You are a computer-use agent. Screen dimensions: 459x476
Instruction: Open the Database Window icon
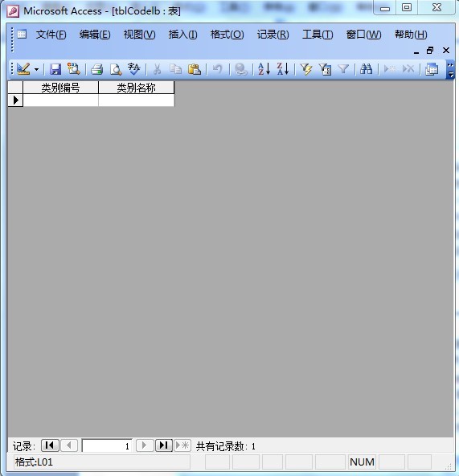432,69
